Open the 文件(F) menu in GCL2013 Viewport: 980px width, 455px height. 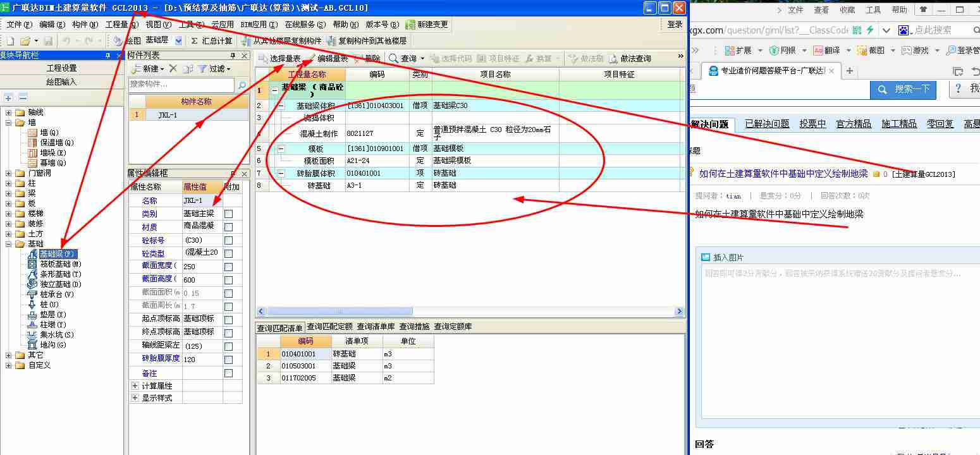point(19,24)
